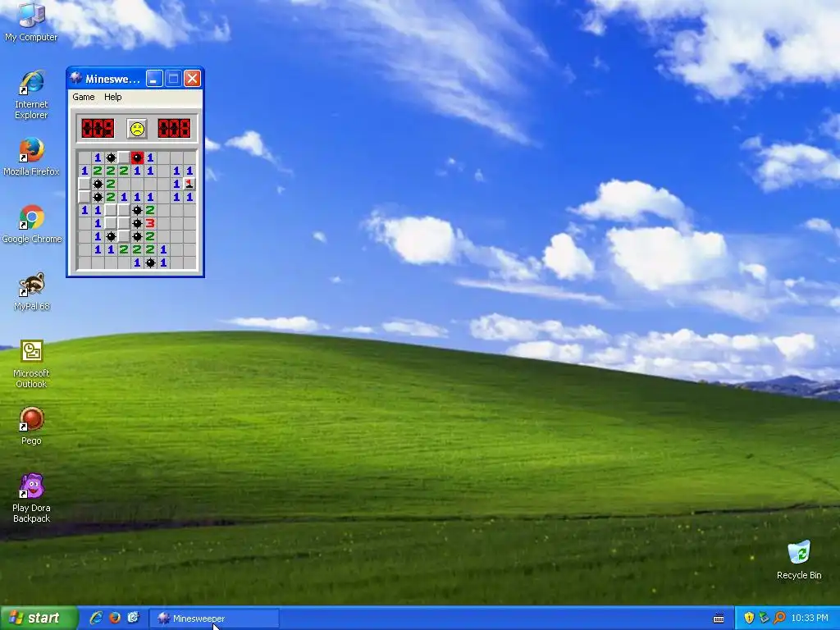840x630 pixels.
Task: Select the My Computer desktop icon
Action: point(31,22)
